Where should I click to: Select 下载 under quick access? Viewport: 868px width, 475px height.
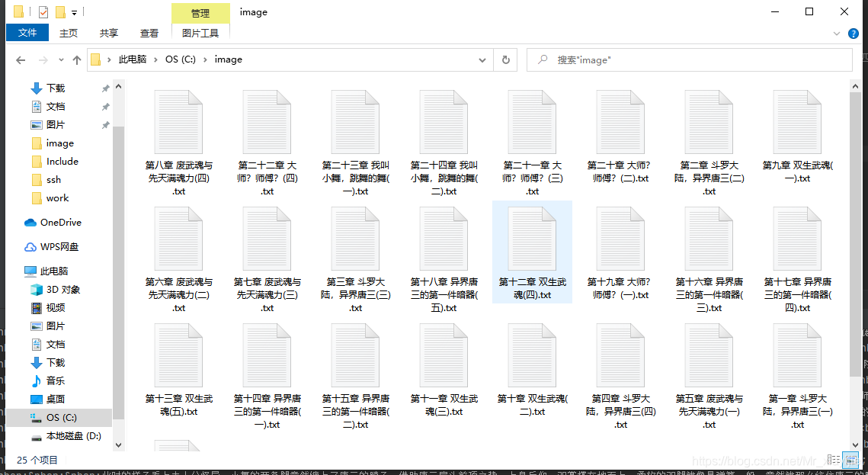[56, 88]
